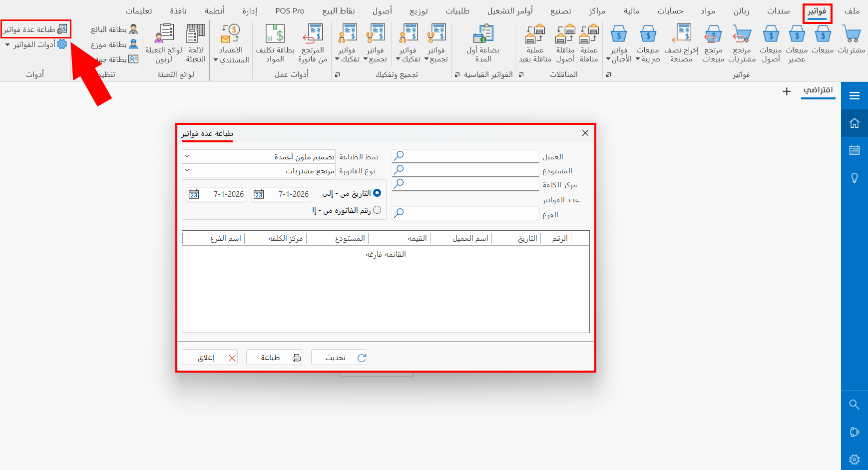The height and width of the screenshot is (470, 868).
Task: Expand the نوع الفاتورة dropdown
Action: pyautogui.click(x=188, y=170)
